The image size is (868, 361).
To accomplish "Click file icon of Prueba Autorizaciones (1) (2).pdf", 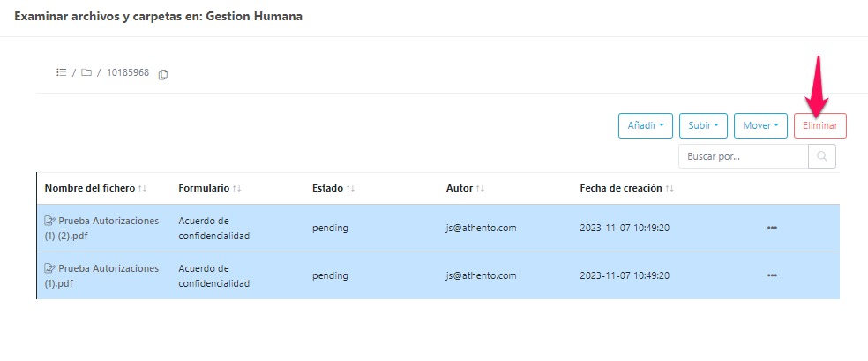I will coord(50,221).
